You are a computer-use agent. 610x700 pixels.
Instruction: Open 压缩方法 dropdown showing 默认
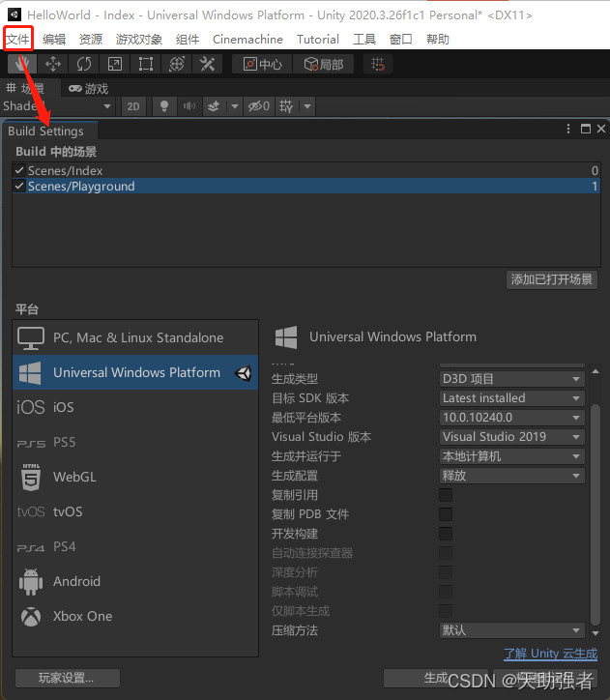[x=511, y=630]
